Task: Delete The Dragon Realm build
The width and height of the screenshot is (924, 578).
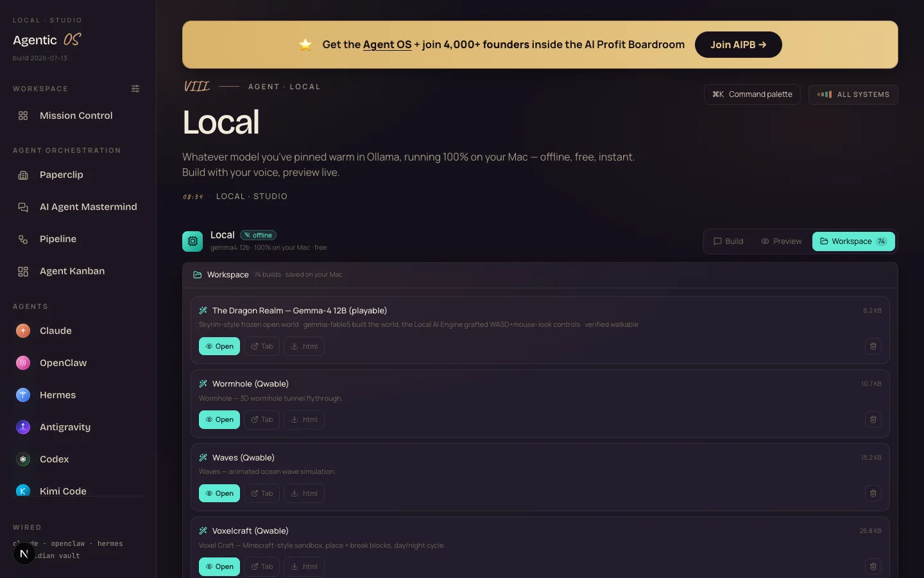Action: click(873, 346)
